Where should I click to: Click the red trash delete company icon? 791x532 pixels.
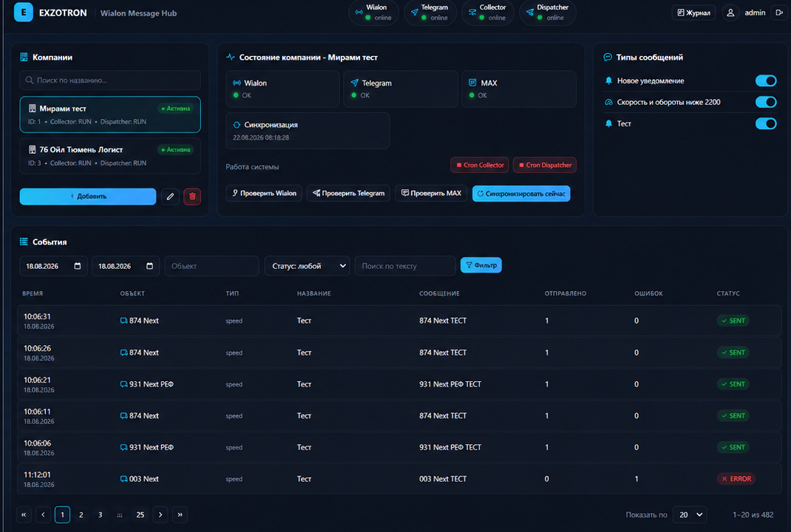pos(192,196)
